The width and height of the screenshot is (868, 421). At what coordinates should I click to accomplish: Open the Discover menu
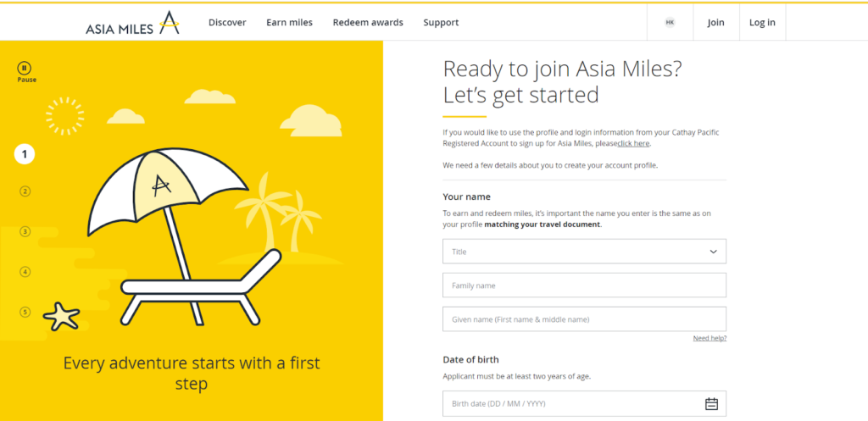tap(227, 23)
